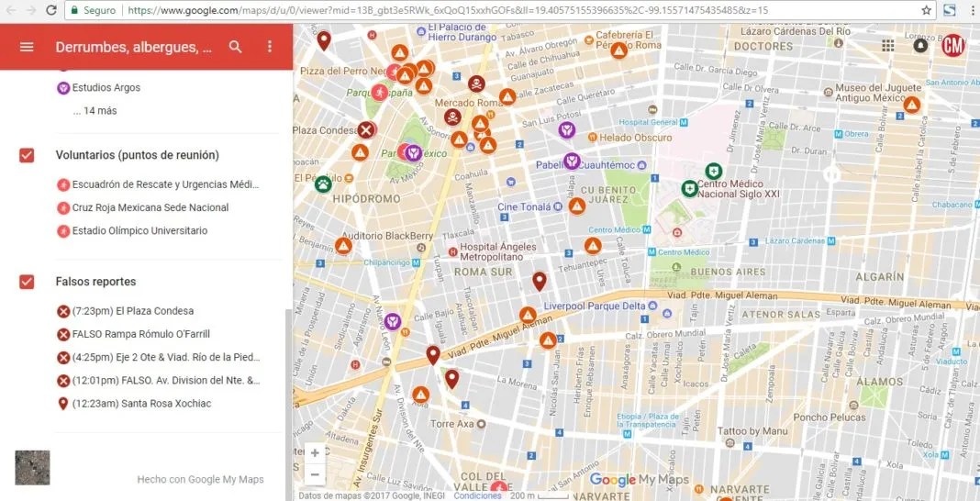This screenshot has width=980, height=501.
Task: Switch to the satellite basemap thumbnail
Action: pyautogui.click(x=32, y=468)
